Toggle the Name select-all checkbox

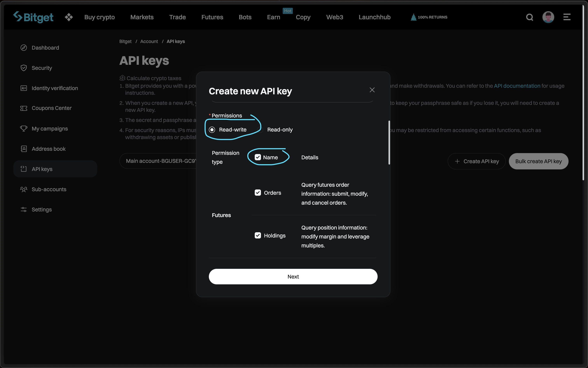[258, 157]
